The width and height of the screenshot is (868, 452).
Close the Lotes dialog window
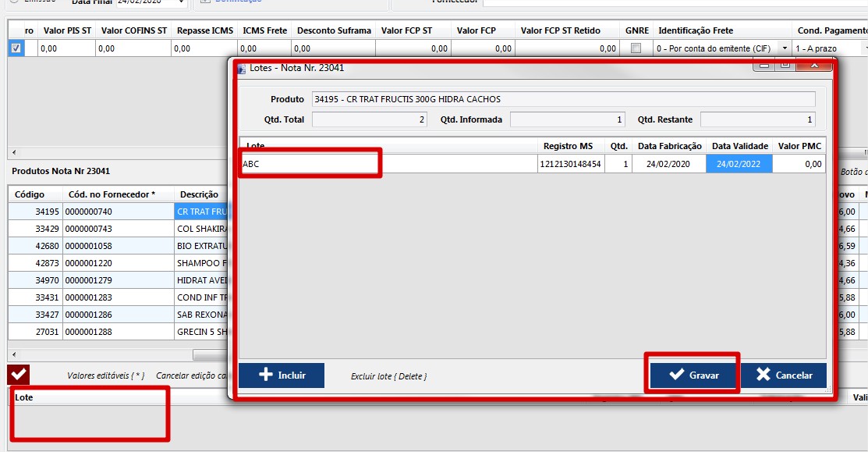pos(816,66)
